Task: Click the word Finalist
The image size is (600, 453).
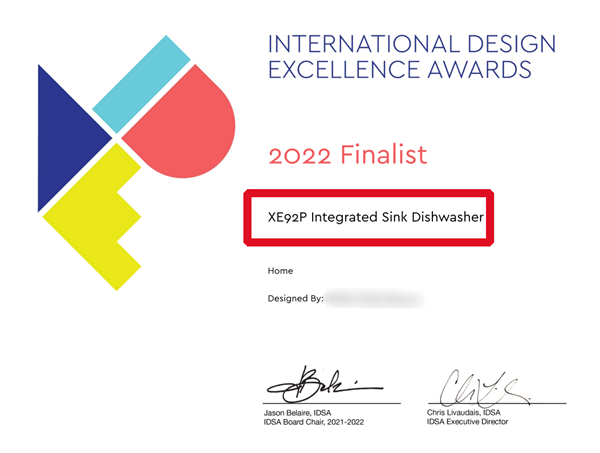Action: 383,155
